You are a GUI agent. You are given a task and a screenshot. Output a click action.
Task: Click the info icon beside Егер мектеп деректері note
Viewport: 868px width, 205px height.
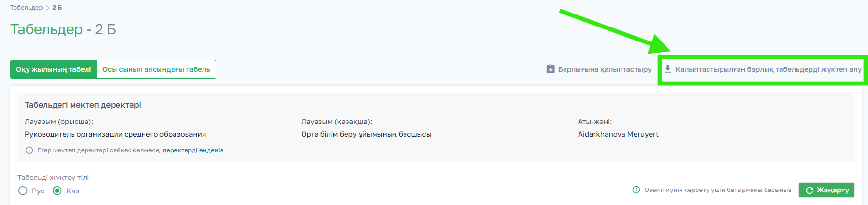point(29,150)
